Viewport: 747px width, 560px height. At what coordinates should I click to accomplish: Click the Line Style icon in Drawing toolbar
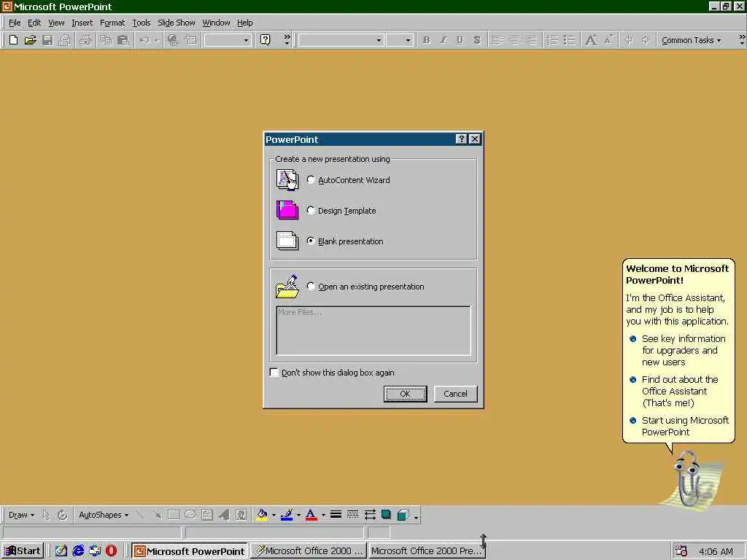click(336, 515)
